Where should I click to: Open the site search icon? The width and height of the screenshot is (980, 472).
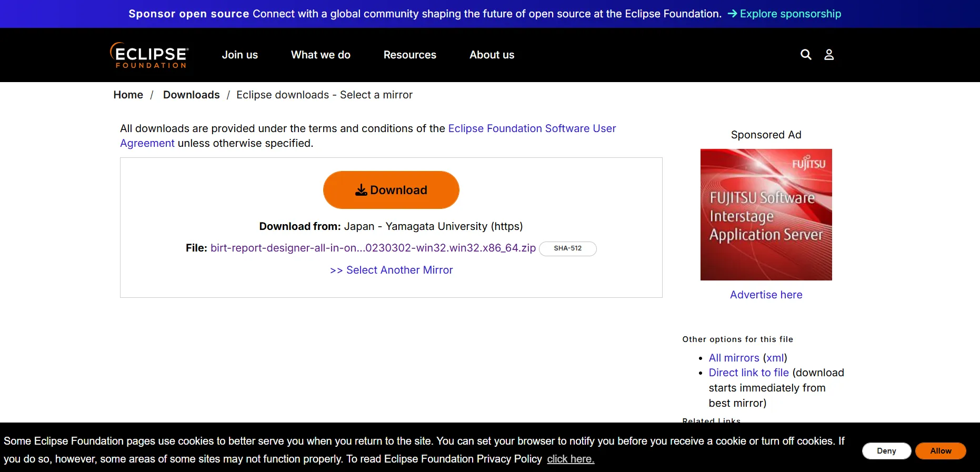pos(806,55)
